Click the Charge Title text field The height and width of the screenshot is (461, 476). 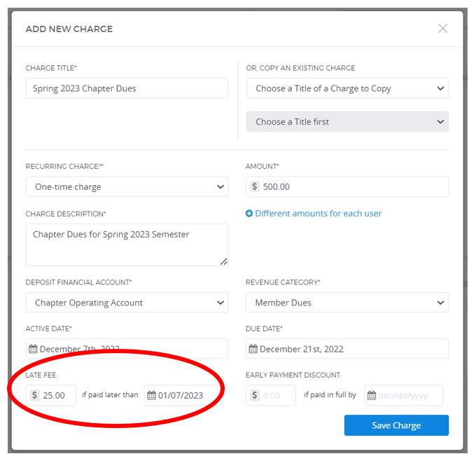[127, 88]
